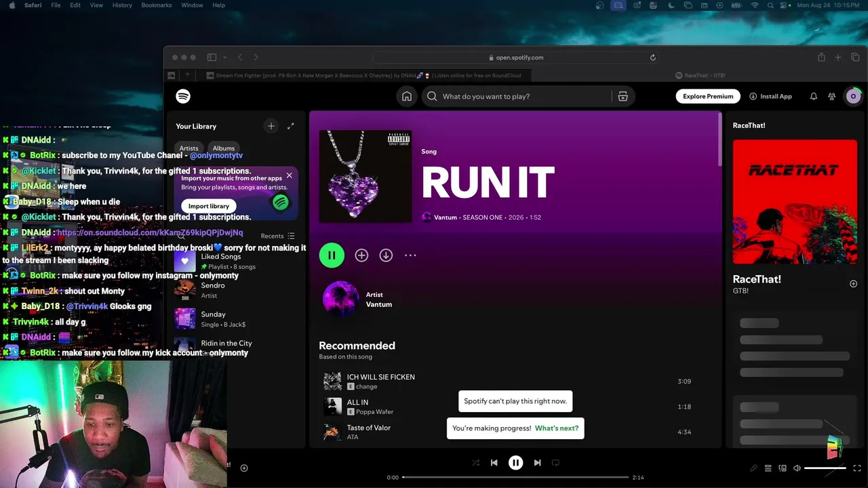This screenshot has width=868, height=488.
Task: Go to Spotify Home via house icon
Action: tap(407, 96)
